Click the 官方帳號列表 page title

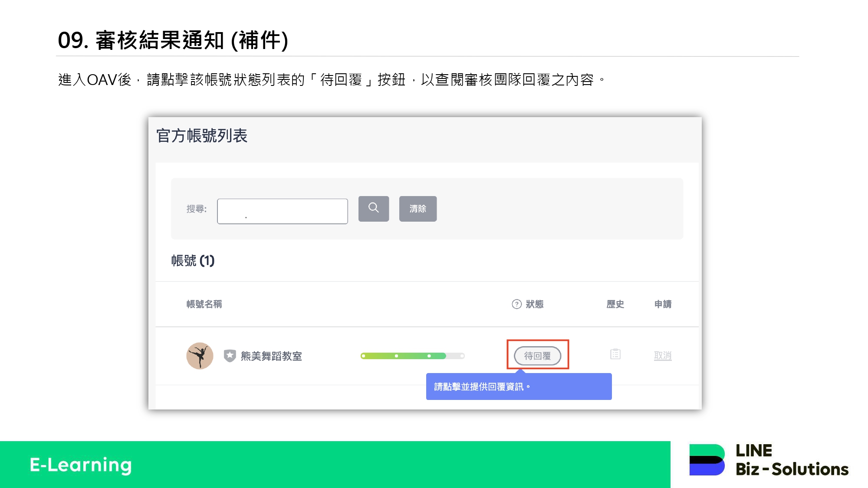(202, 136)
